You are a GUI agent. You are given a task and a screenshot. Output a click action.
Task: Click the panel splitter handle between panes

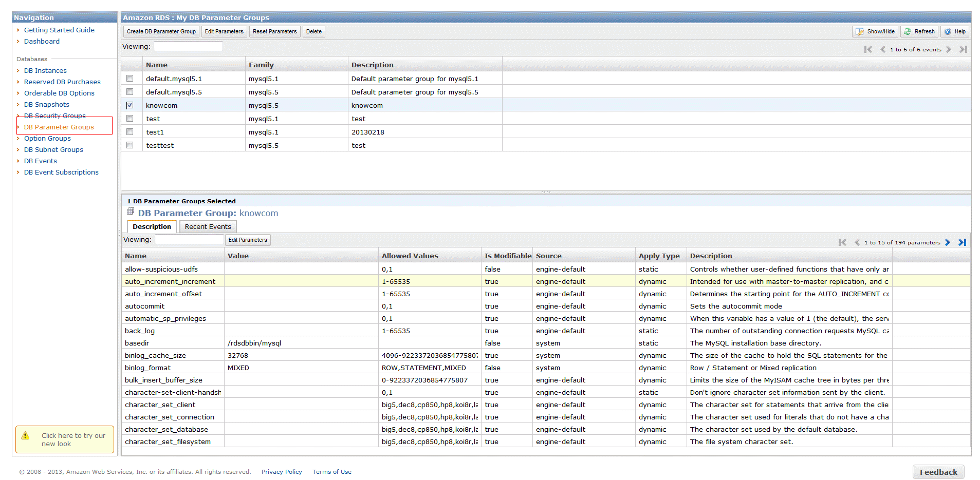(546, 192)
